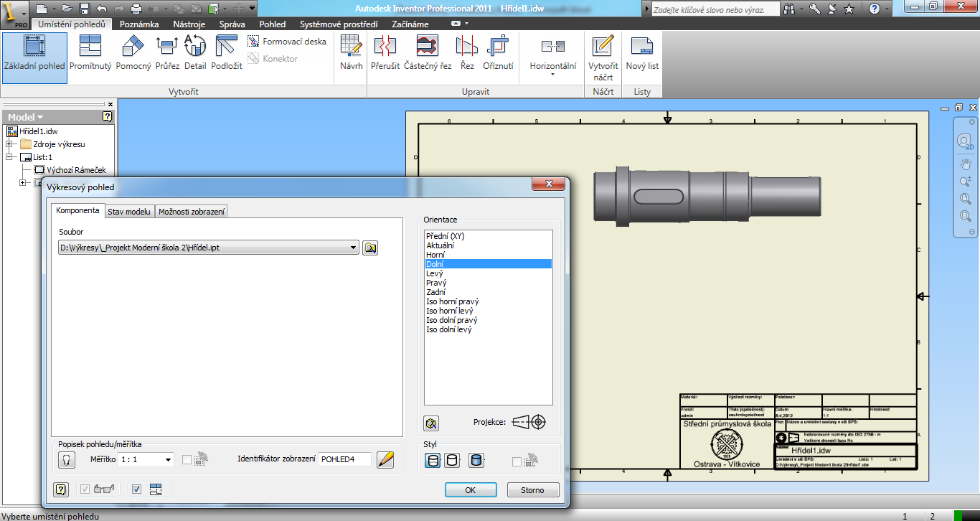Print the drawing via printer icon

[136, 9]
